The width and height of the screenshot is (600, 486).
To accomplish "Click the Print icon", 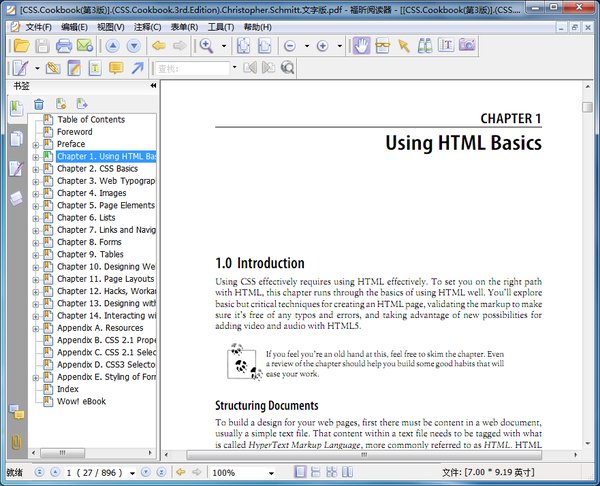I will coord(64,46).
